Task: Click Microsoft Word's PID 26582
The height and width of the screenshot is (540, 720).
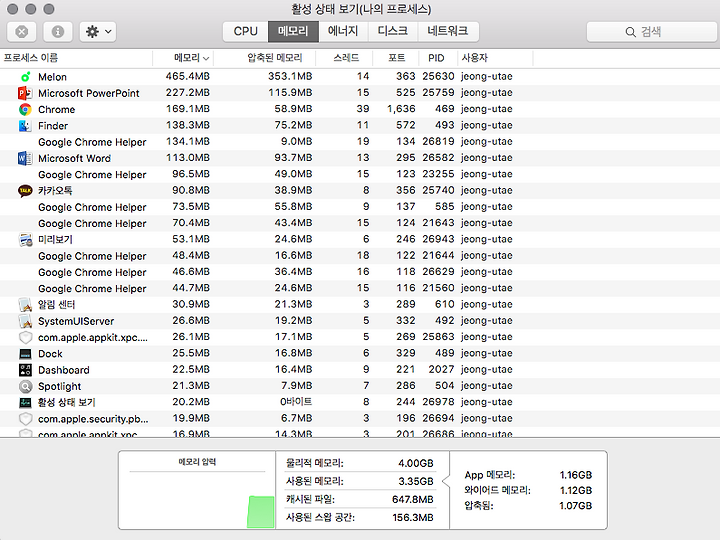Action: 438,158
